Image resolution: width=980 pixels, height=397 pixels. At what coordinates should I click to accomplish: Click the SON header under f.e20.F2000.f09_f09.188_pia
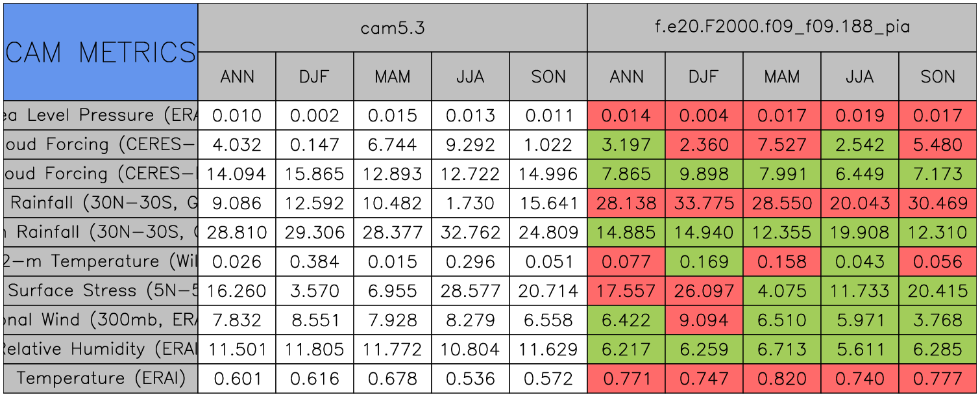point(938,77)
